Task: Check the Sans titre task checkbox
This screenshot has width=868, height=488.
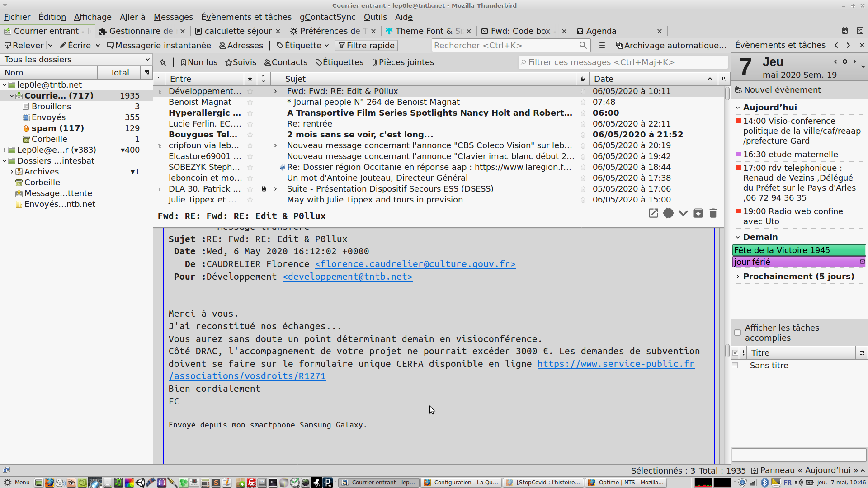Action: click(735, 366)
